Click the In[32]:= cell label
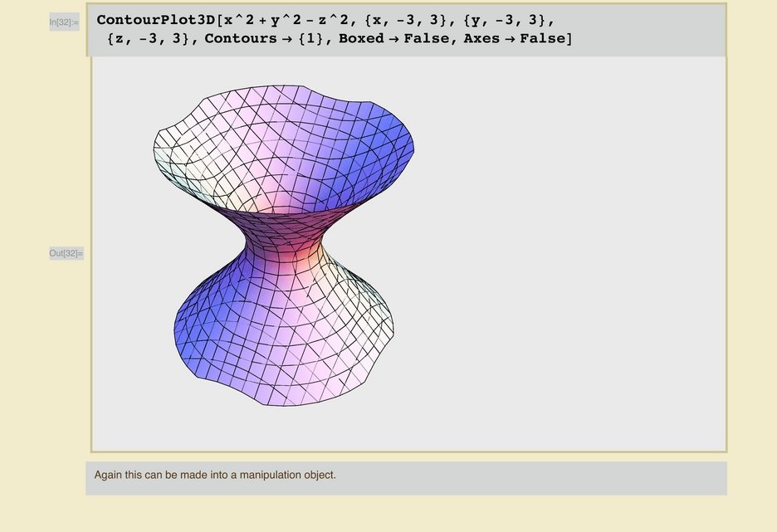 click(x=64, y=22)
